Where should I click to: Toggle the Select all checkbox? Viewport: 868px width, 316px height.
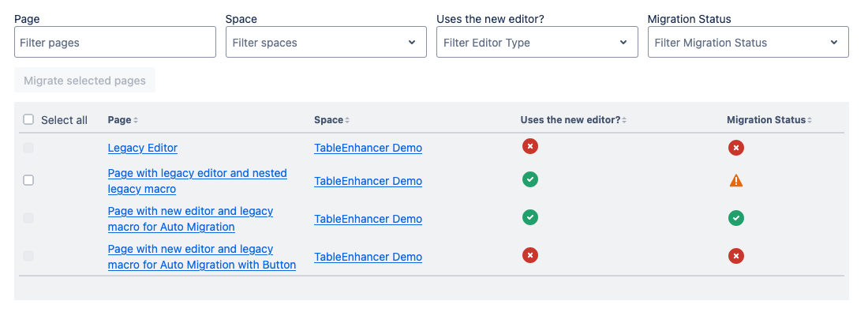(29, 120)
